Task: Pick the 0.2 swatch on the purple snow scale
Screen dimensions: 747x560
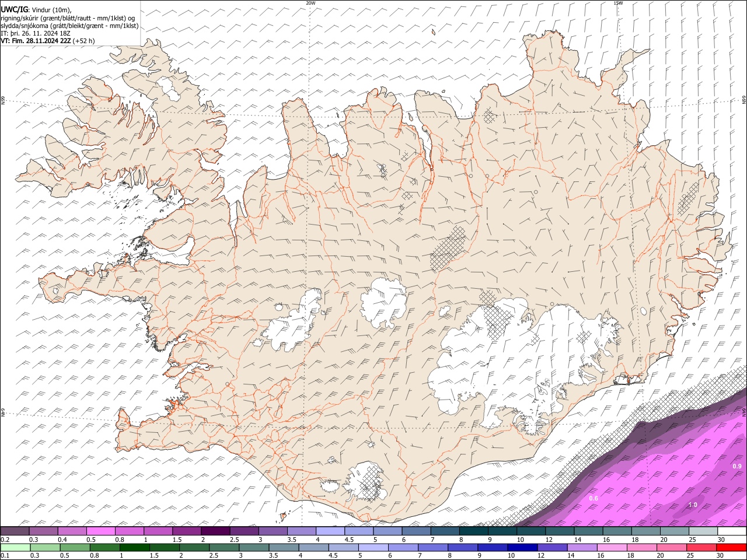Action: tap(15, 531)
